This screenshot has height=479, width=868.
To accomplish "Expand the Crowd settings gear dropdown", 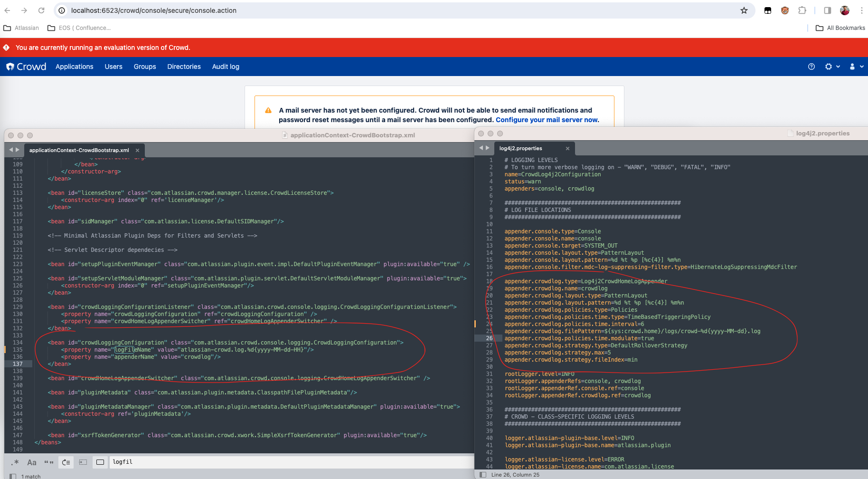I will point(832,67).
